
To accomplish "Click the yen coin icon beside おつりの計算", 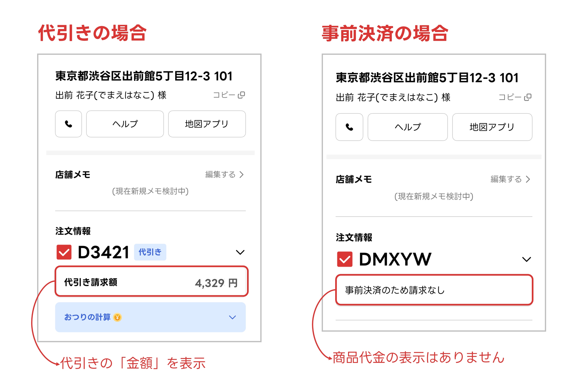I will coord(117,317).
